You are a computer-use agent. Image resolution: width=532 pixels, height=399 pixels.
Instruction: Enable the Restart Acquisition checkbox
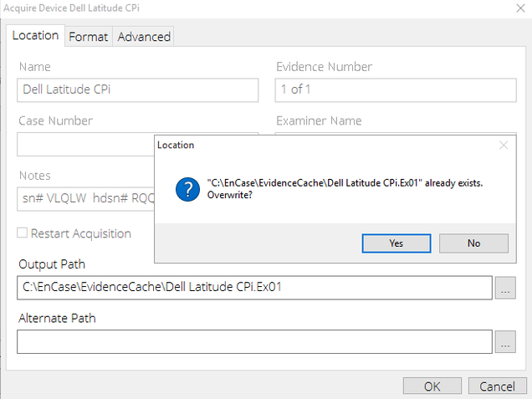[23, 233]
